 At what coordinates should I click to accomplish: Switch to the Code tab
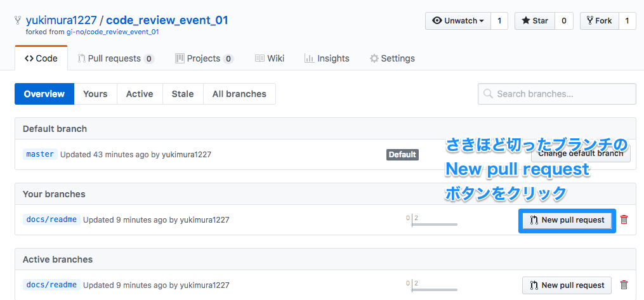41,58
